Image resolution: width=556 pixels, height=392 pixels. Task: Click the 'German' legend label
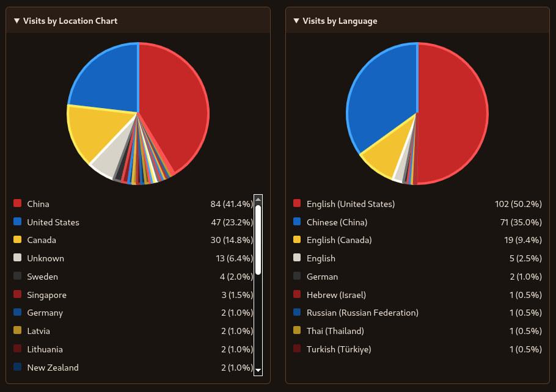pos(323,277)
